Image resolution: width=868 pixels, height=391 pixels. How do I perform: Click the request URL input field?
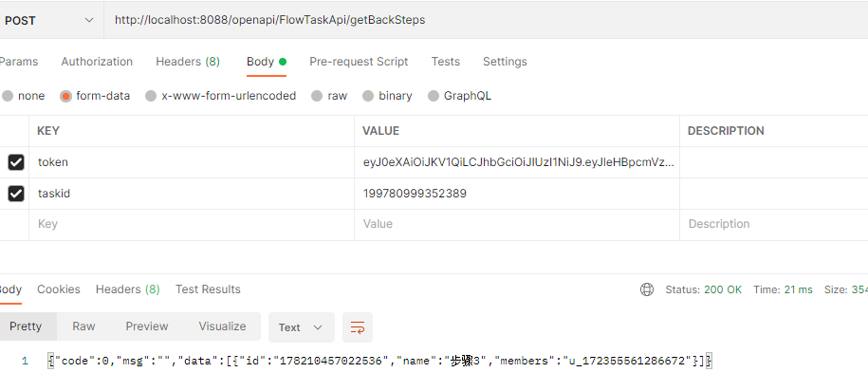[474, 20]
